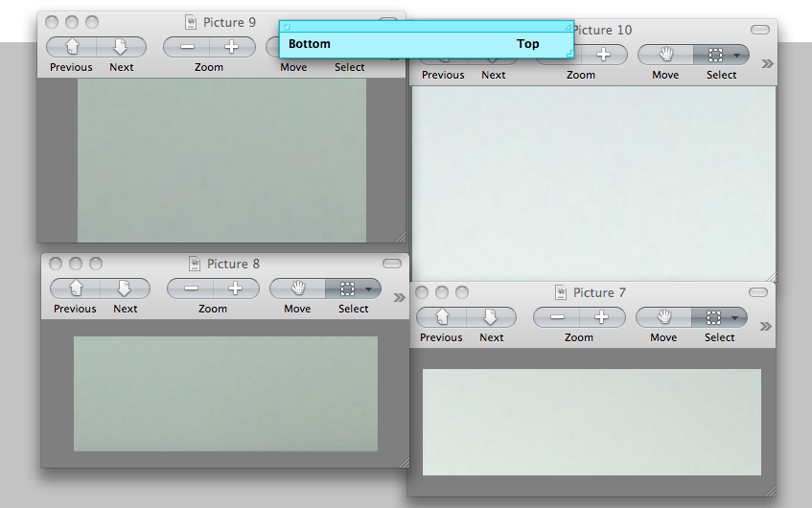Click Next arrow in Picture 8 window

click(x=125, y=289)
